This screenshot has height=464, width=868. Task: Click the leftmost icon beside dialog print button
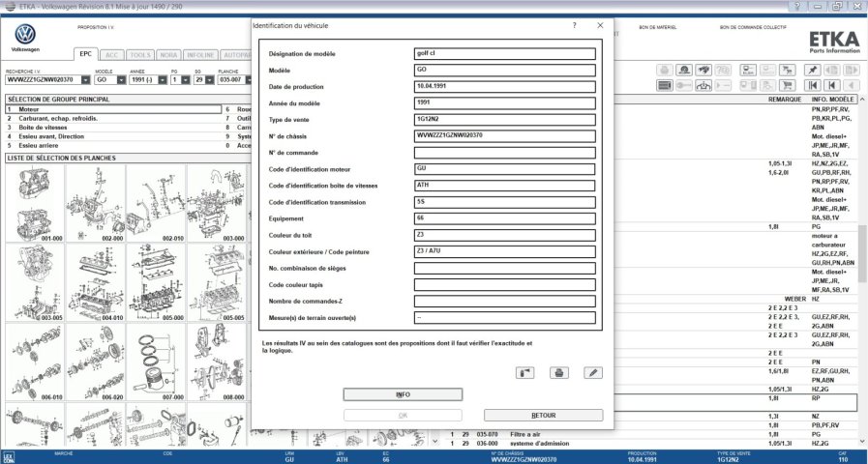coord(524,373)
